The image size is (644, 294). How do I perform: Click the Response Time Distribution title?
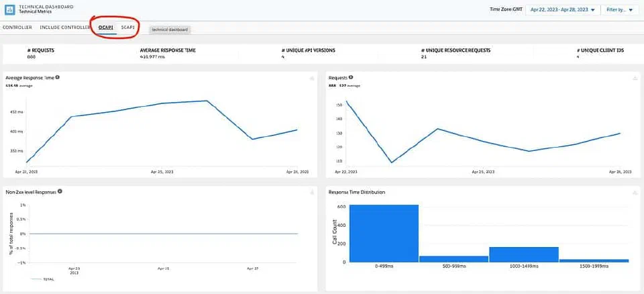tap(356, 192)
